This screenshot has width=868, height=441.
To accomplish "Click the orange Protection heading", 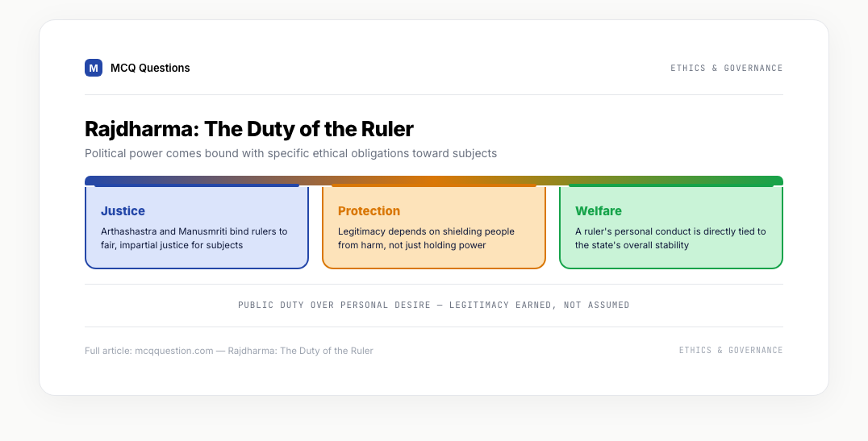I will tap(369, 210).
